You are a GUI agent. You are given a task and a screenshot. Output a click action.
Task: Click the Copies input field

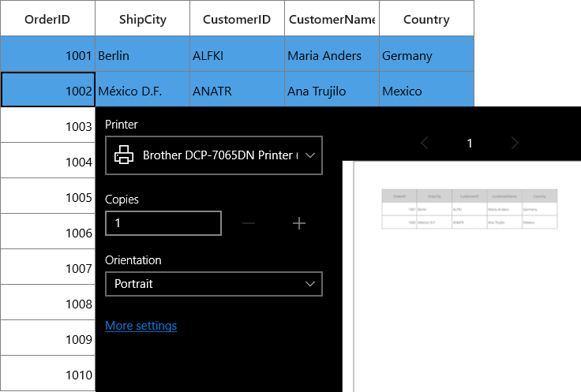click(163, 223)
